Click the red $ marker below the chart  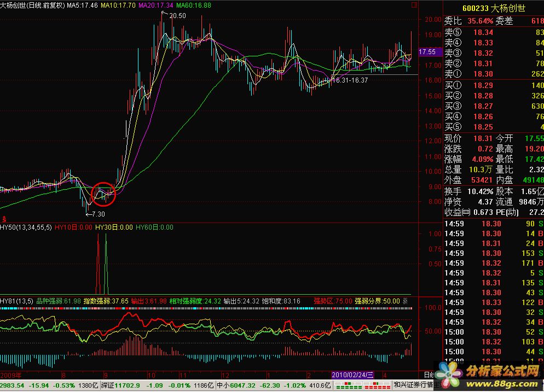pyautogui.click(x=4, y=219)
